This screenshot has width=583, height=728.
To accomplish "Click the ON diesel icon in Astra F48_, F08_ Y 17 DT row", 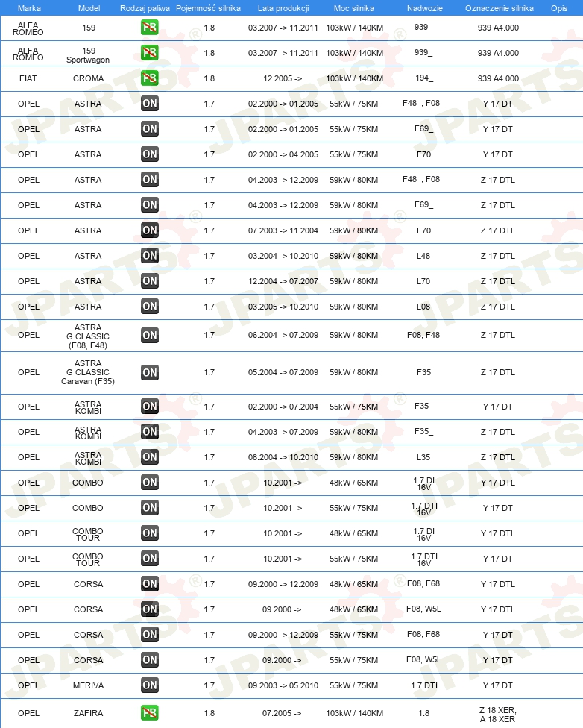I will (149, 104).
